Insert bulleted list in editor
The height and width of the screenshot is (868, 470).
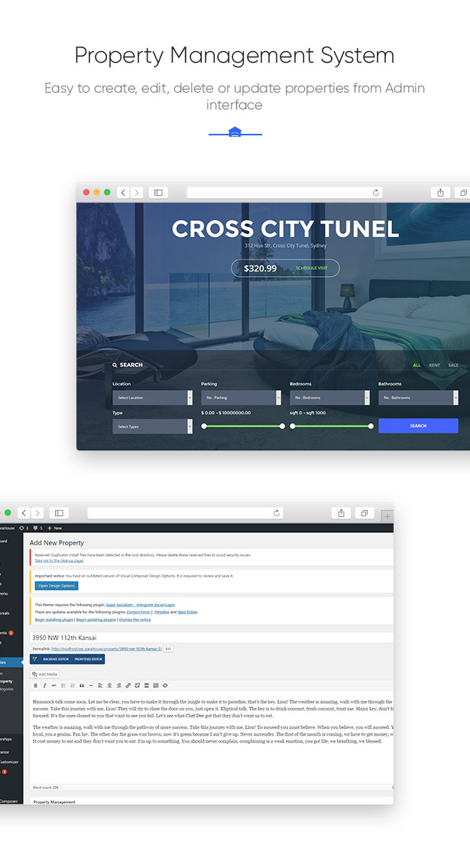coord(63,686)
